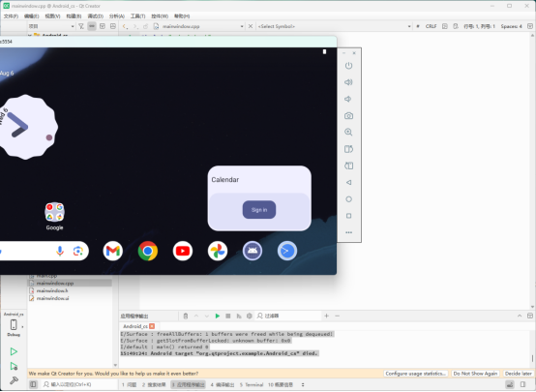Image resolution: width=536 pixels, height=392 pixels.
Task: Open output pane settings gear icon
Action: click(x=250, y=317)
